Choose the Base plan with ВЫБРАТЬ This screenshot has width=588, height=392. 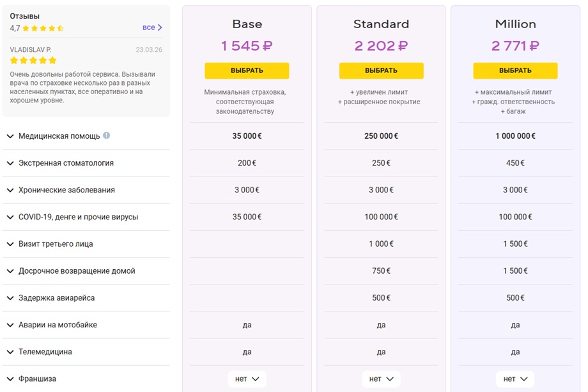coord(247,70)
